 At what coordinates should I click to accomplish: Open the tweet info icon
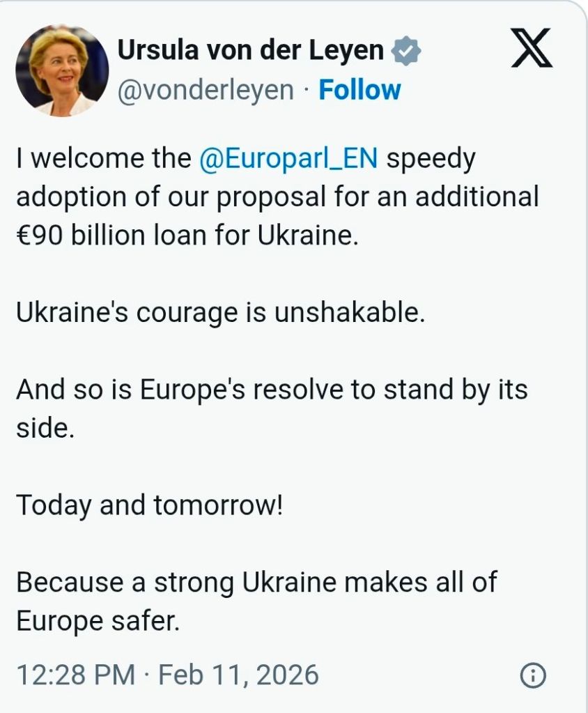533,675
